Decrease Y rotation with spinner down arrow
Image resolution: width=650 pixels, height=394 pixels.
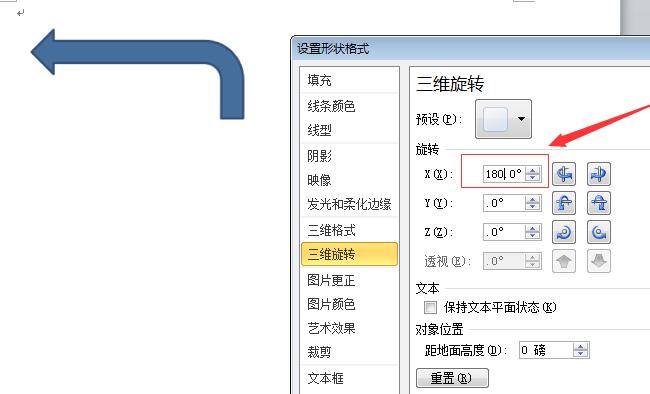533,207
